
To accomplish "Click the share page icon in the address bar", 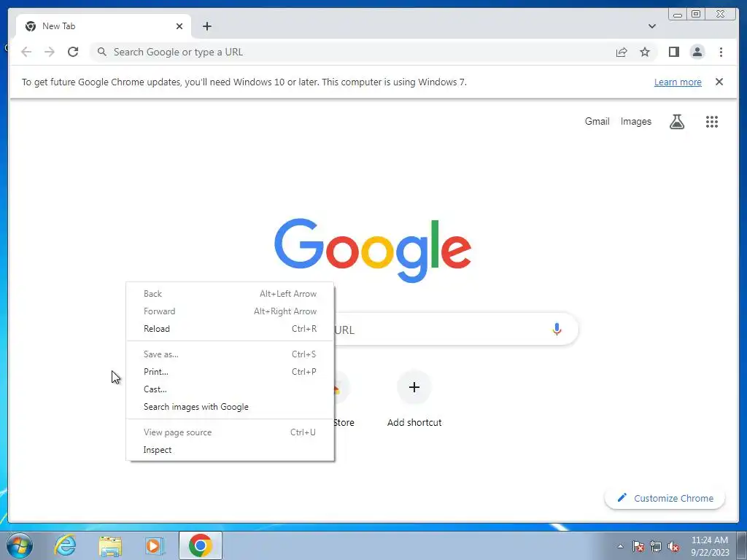I will pos(622,52).
